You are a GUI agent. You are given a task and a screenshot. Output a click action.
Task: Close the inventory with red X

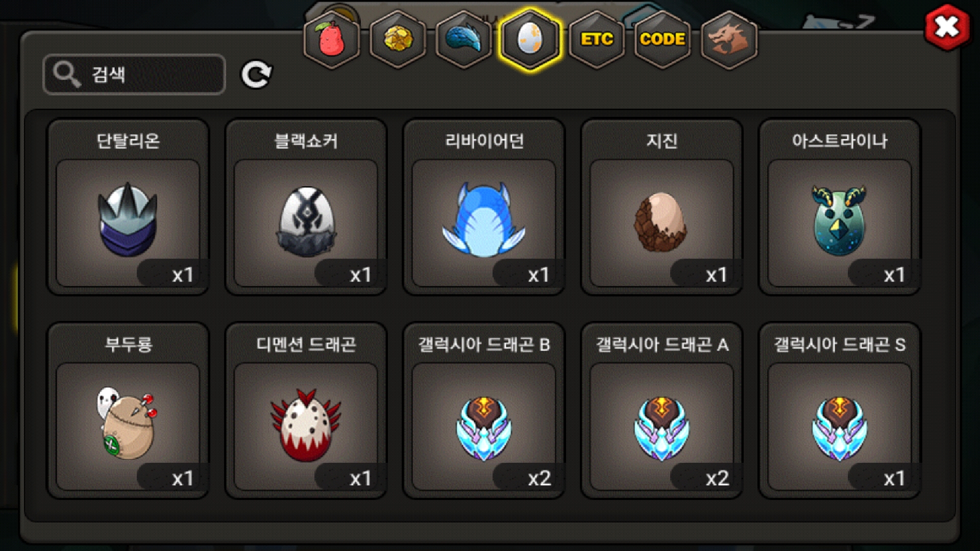947,27
